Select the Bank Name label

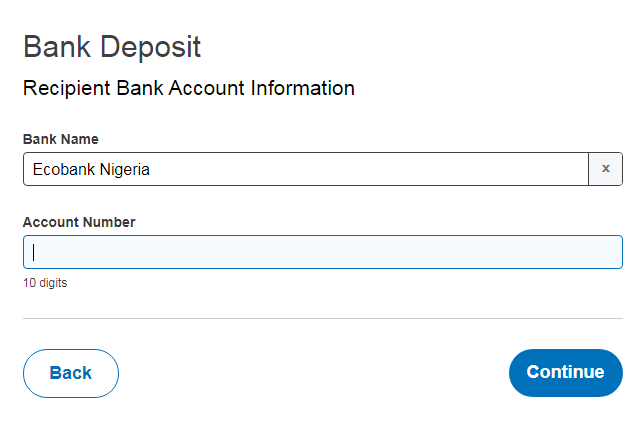tap(61, 139)
